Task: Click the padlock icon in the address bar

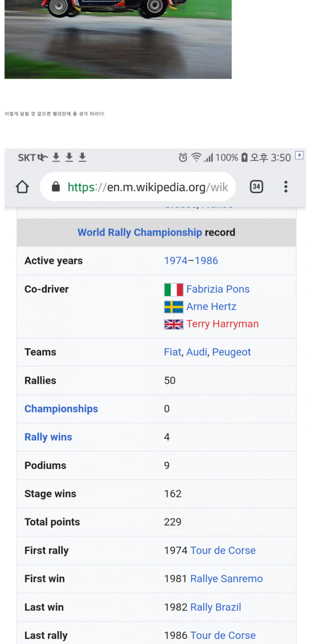Action: [x=56, y=187]
